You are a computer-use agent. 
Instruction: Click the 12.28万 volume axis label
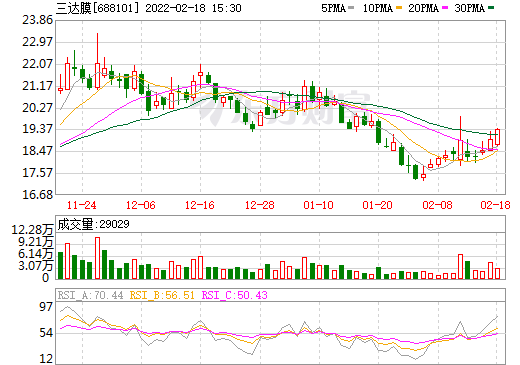[32, 230]
